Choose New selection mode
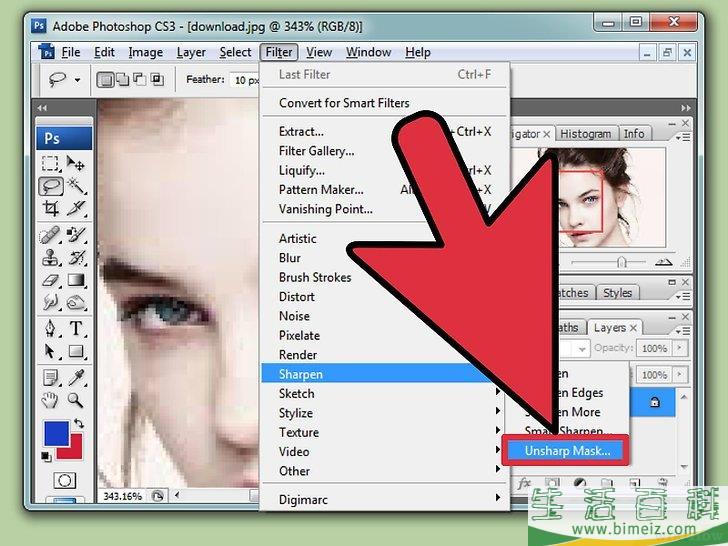The image size is (728, 546). pos(105,80)
